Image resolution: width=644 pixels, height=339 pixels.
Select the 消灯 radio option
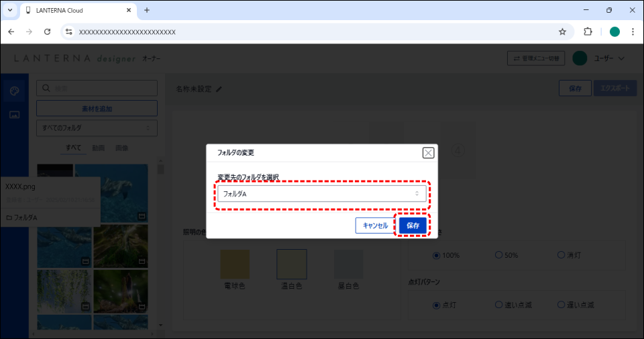coord(561,255)
